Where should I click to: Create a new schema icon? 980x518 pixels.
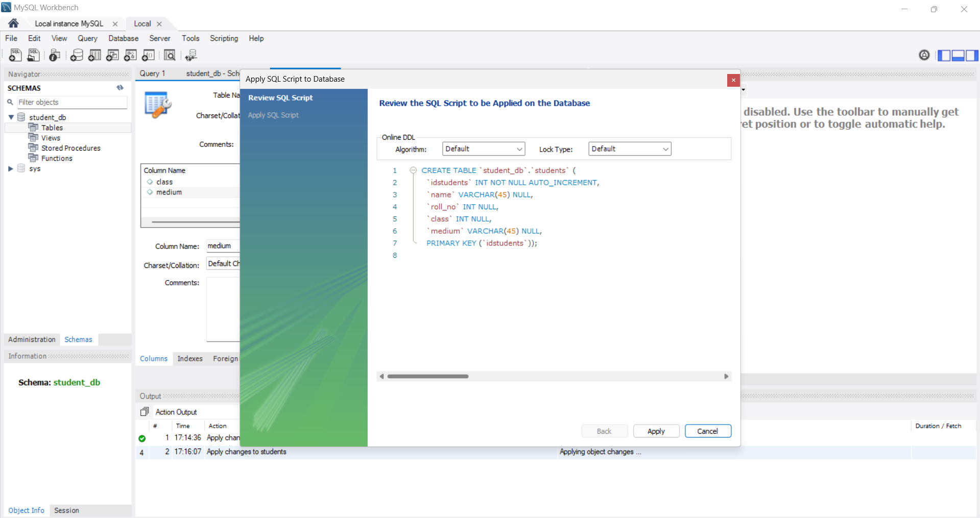(77, 55)
